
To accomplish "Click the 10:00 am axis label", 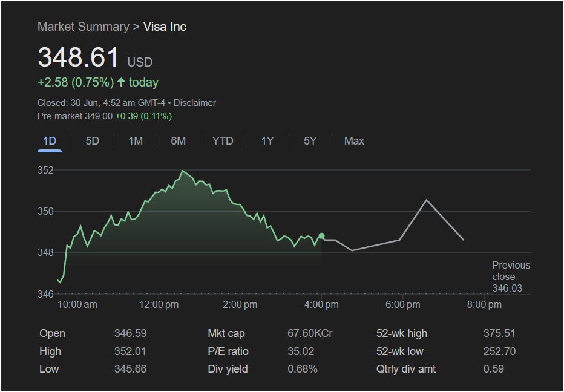I will pos(77,305).
